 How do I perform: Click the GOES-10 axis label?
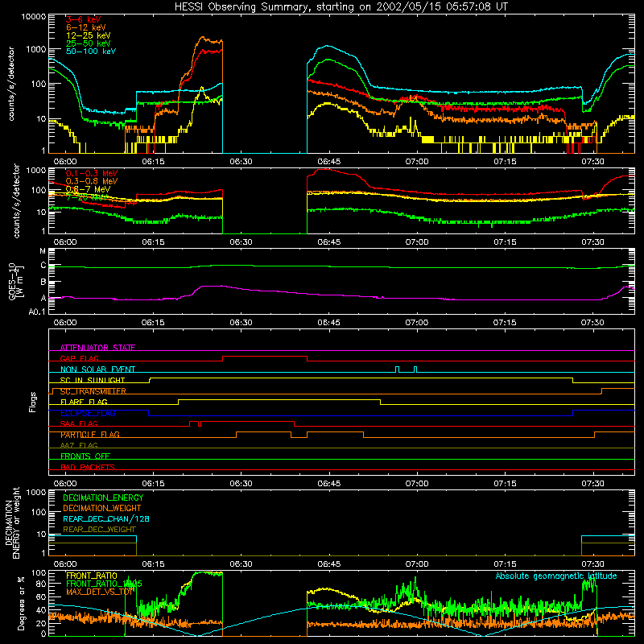pyautogui.click(x=15, y=282)
